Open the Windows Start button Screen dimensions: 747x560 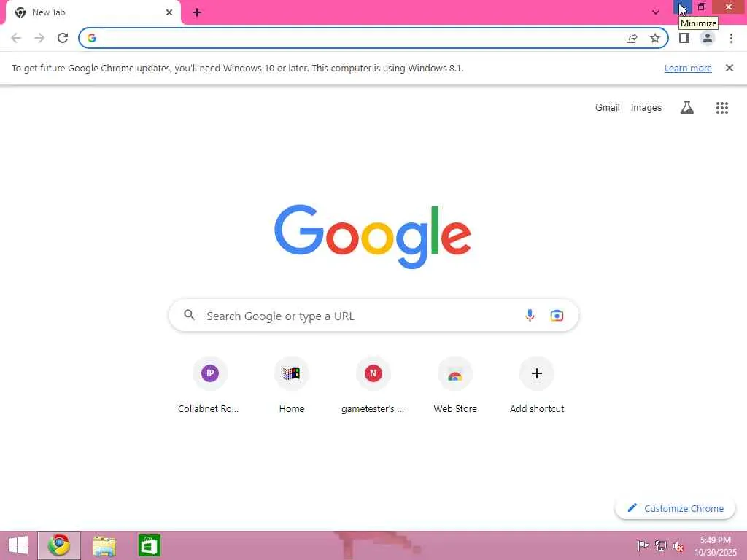[18, 545]
